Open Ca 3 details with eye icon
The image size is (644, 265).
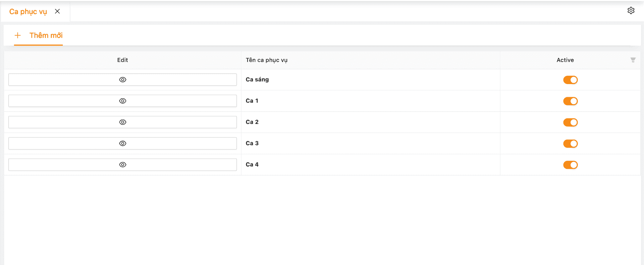[123, 143]
